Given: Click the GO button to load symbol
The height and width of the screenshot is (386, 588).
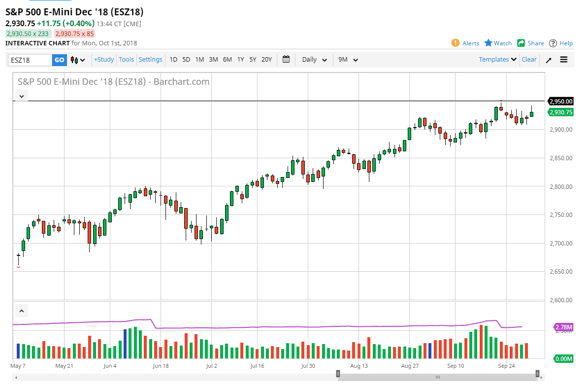Looking at the screenshot, I should (x=59, y=59).
